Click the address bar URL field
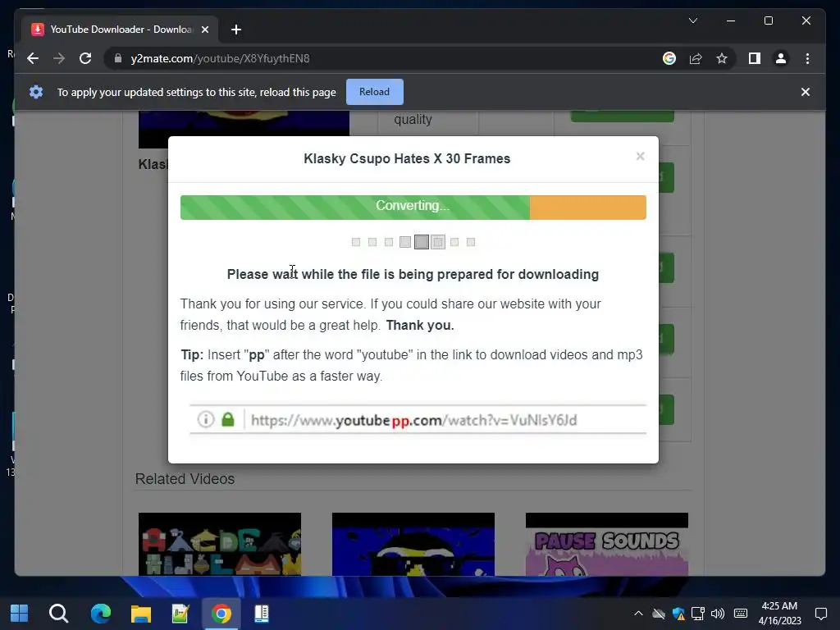 [386, 58]
